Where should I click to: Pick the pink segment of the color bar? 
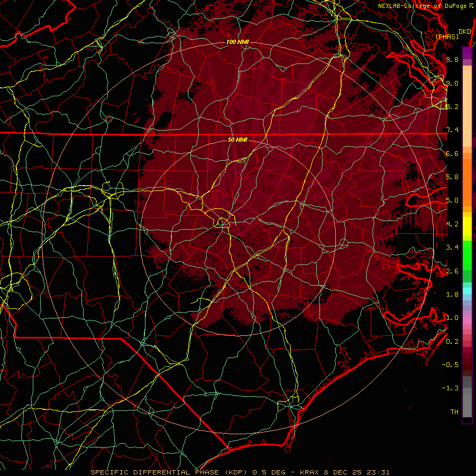(x=467, y=321)
